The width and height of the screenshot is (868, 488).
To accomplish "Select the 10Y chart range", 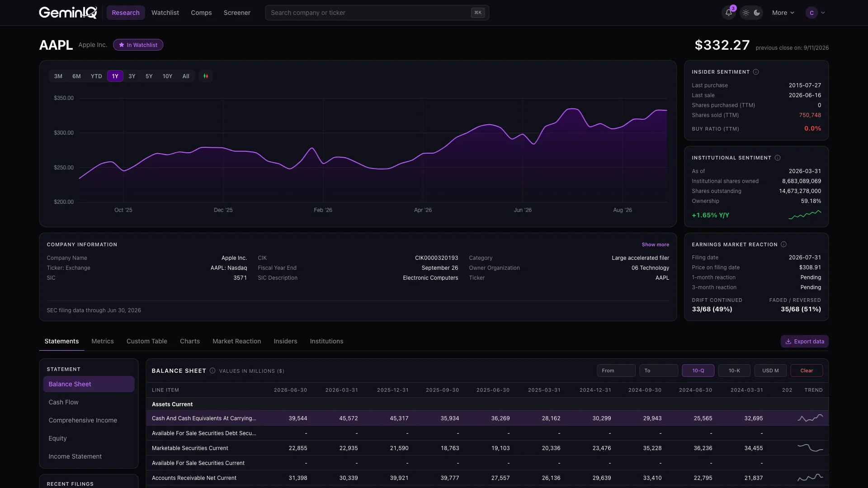I will pos(167,76).
